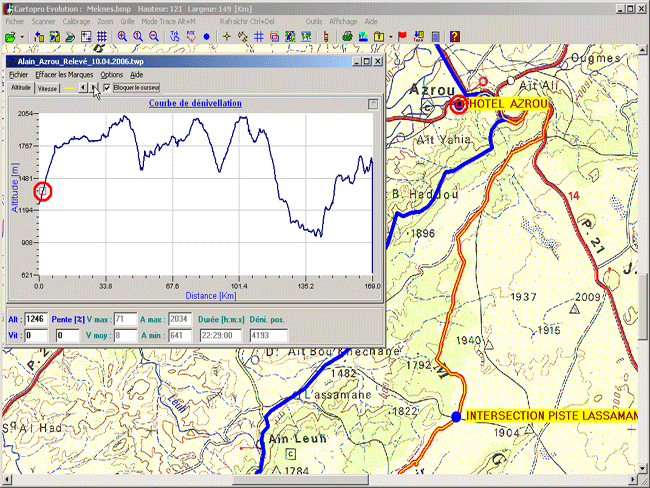Select the blue waypoint dot tool
This screenshot has width=650, height=488.
[206, 37]
